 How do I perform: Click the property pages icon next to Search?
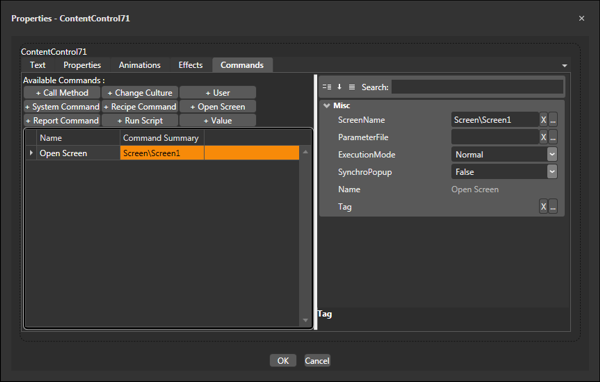[x=352, y=87]
